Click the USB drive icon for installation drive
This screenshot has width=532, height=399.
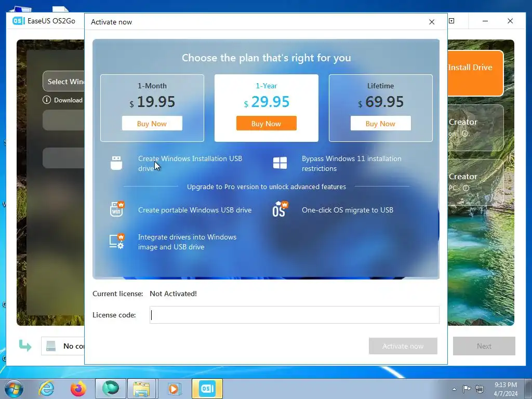[x=116, y=163]
